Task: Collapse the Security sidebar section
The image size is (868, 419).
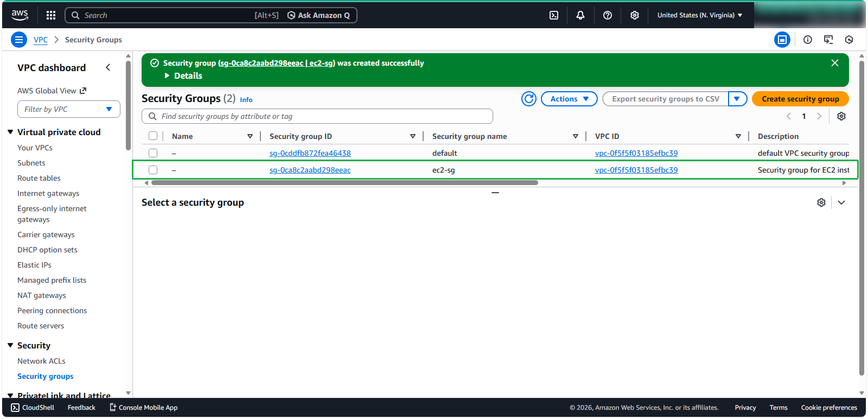Action: (10, 345)
